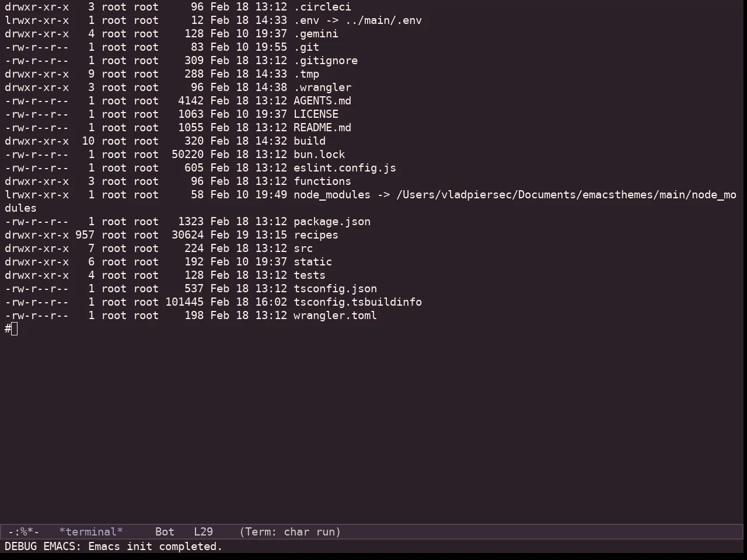Click the shell prompt cursor after #

coord(15,329)
